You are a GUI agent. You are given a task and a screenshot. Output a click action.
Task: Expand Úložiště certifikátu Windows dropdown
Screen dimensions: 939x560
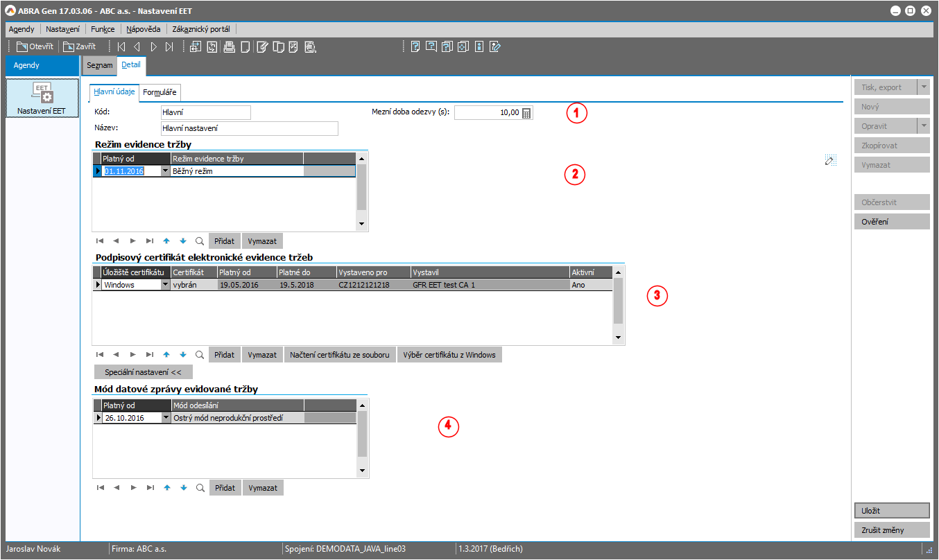165,285
